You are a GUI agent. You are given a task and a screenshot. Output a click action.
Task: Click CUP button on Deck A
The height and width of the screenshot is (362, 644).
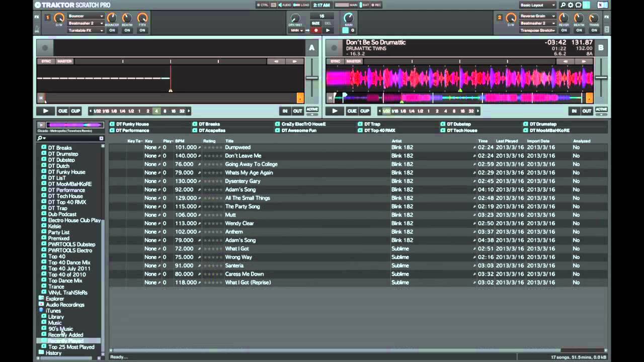coord(75,111)
